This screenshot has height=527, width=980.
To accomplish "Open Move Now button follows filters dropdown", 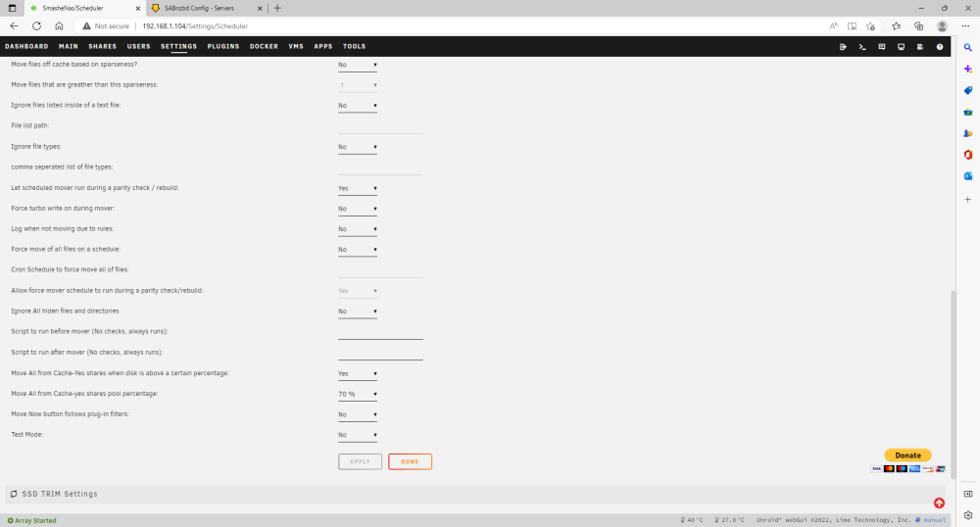I will click(358, 414).
